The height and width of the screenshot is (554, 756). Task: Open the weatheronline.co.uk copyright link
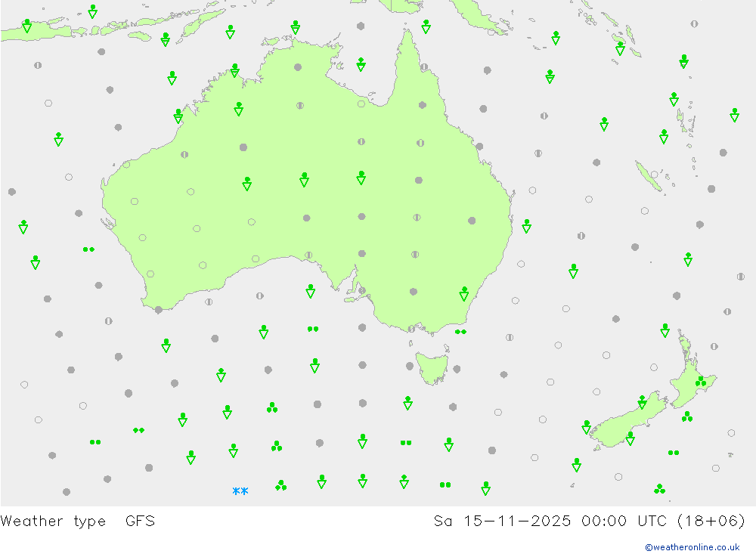tap(692, 547)
